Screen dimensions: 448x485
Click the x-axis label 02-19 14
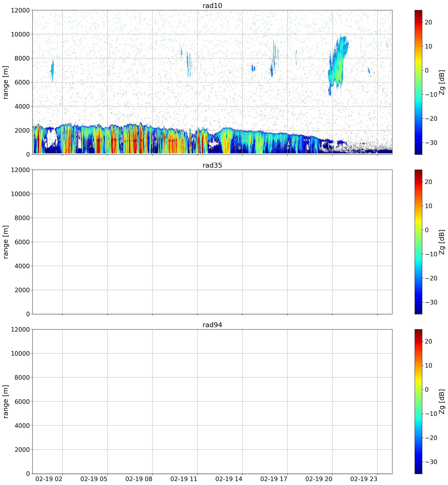(x=229, y=479)
